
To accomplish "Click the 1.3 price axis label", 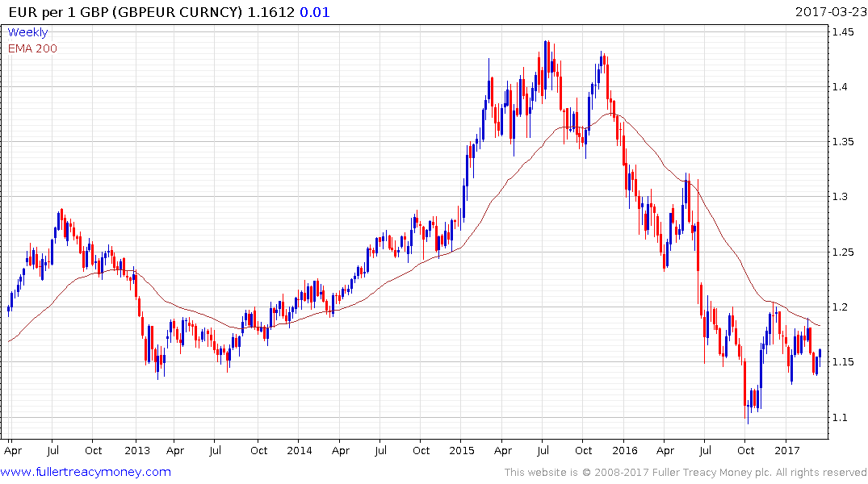I will (x=840, y=197).
